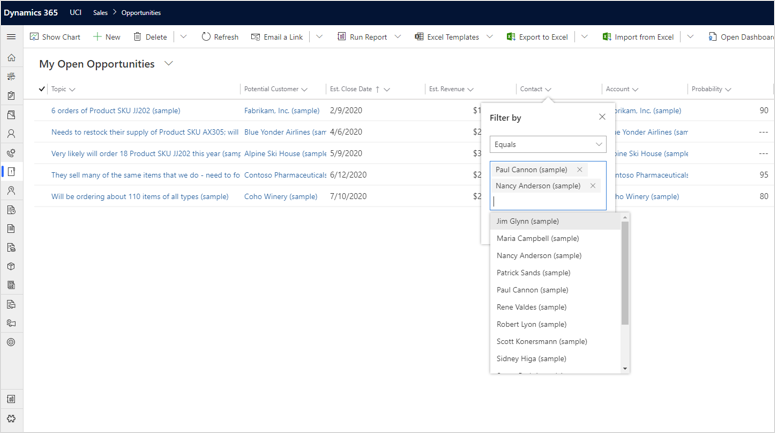This screenshot has width=775, height=433.
Task: Open Run Report
Action: point(362,37)
